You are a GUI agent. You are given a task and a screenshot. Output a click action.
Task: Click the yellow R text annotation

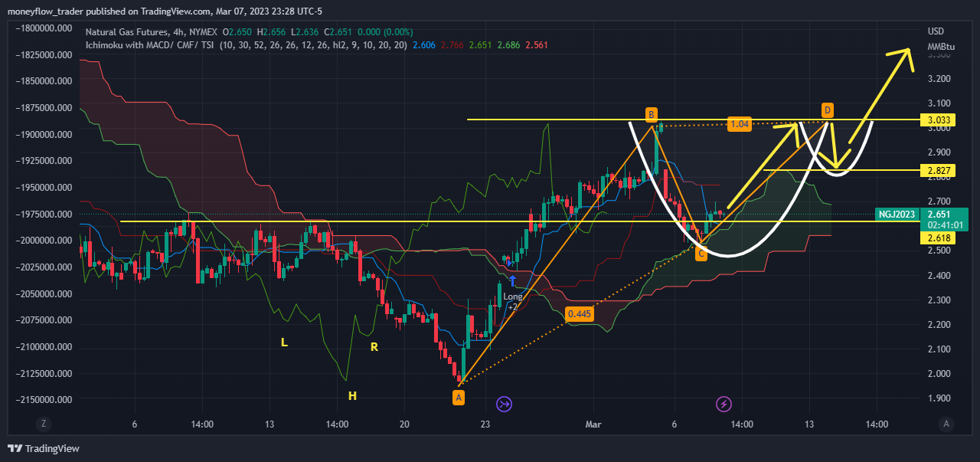[x=374, y=347]
